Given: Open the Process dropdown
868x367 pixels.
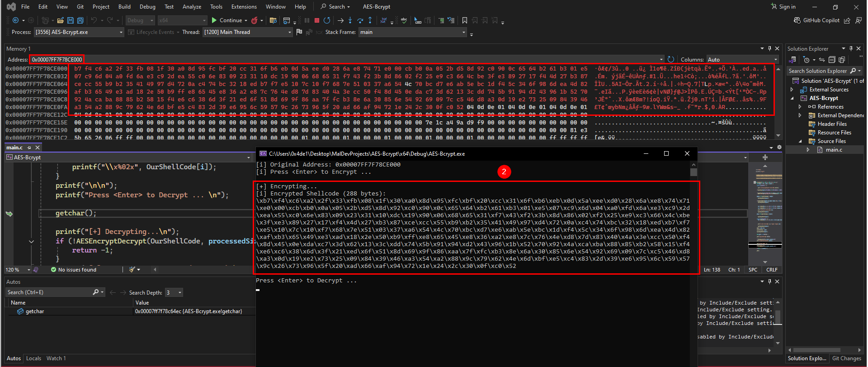Looking at the screenshot, I should [79, 32].
